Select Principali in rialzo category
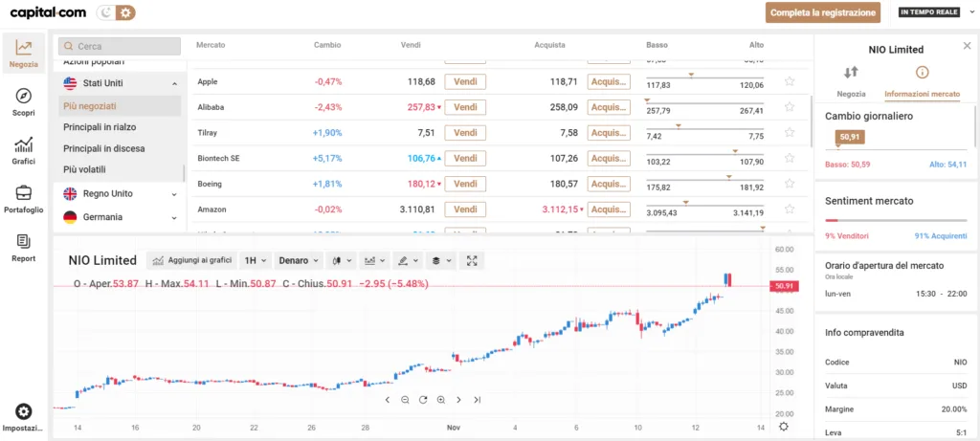The height and width of the screenshot is (441, 980). [100, 127]
